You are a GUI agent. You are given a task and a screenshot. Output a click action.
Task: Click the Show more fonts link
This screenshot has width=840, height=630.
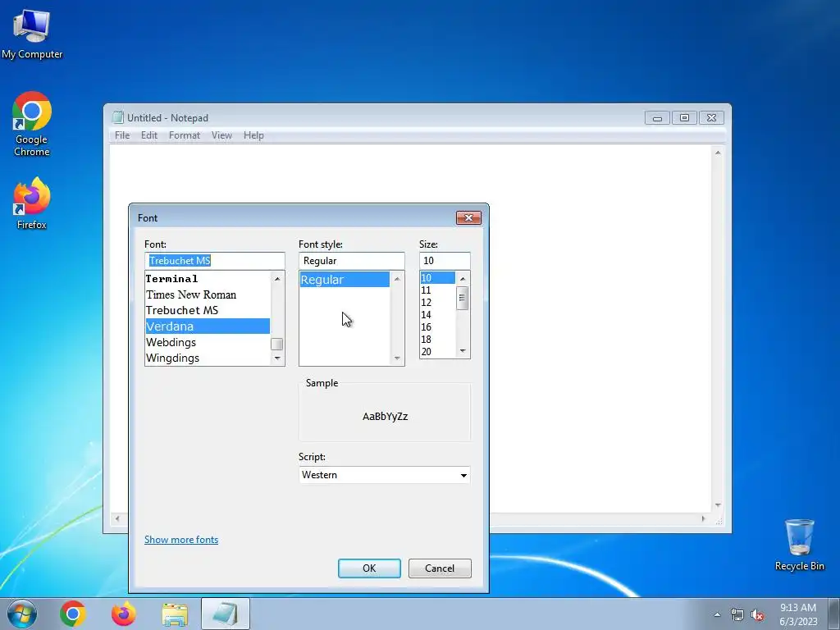181,540
